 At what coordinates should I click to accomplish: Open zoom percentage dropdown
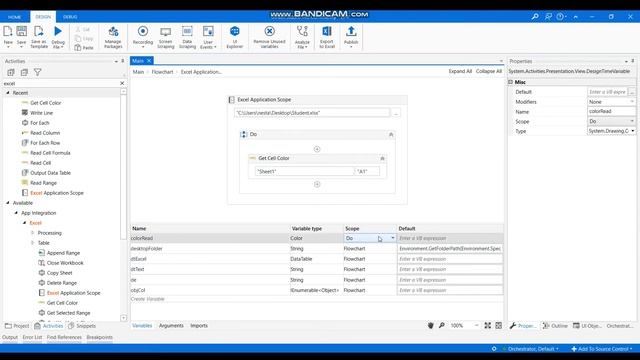476,325
